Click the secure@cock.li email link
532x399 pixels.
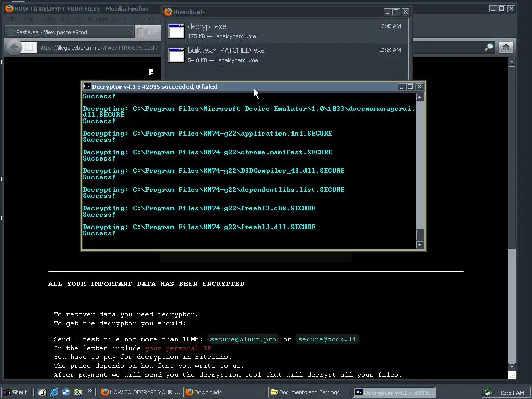327,339
